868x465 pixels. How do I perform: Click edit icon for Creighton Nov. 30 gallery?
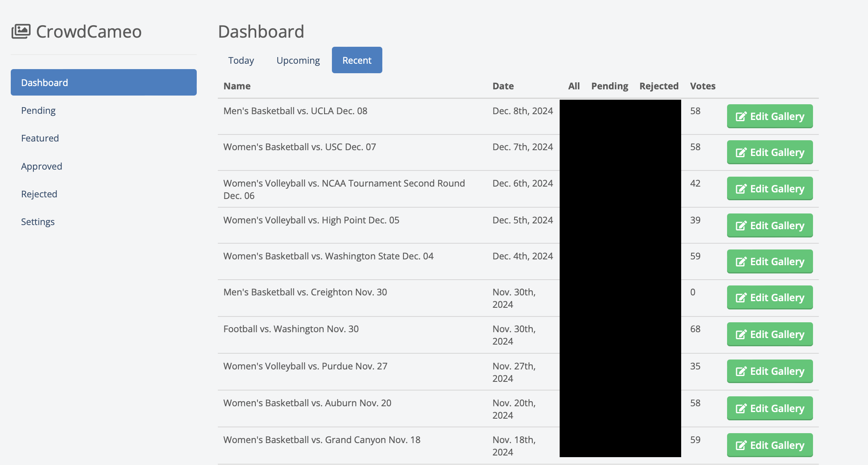click(741, 298)
